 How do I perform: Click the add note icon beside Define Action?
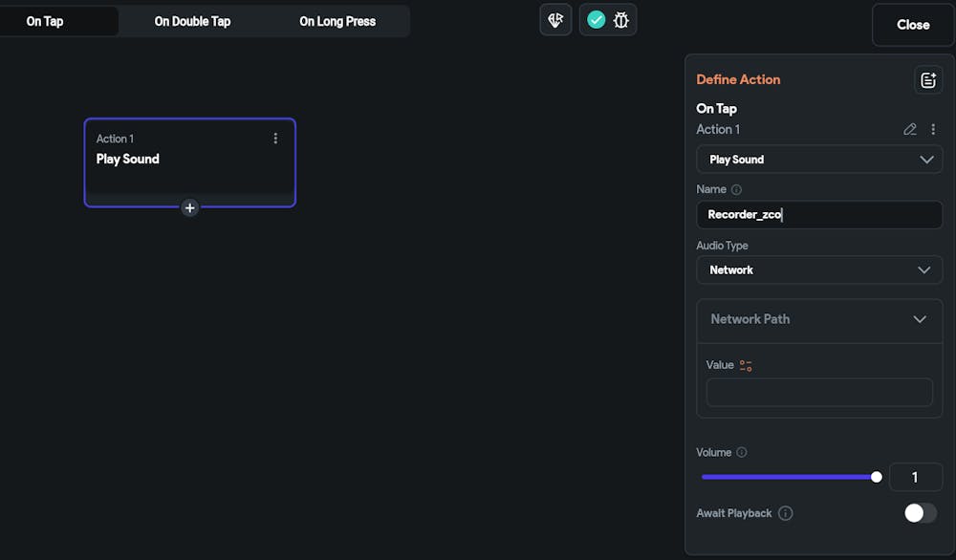(x=928, y=80)
